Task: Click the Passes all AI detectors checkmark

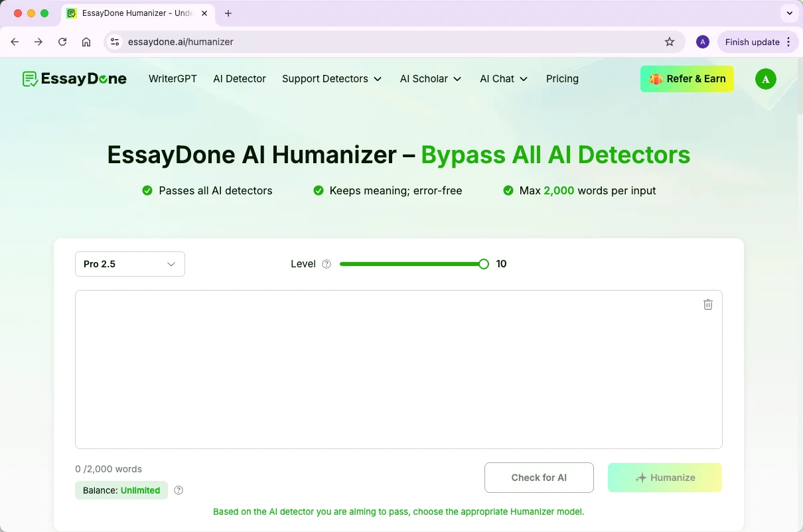Action: click(x=147, y=190)
